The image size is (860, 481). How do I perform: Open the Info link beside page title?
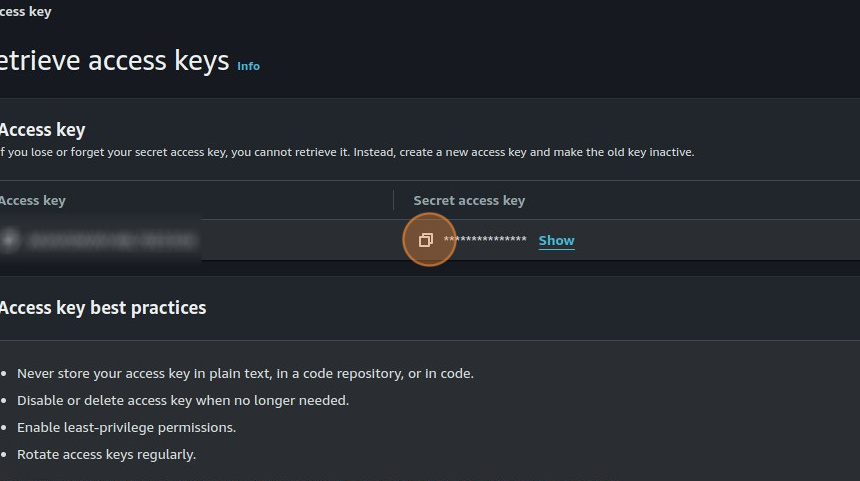(x=248, y=66)
